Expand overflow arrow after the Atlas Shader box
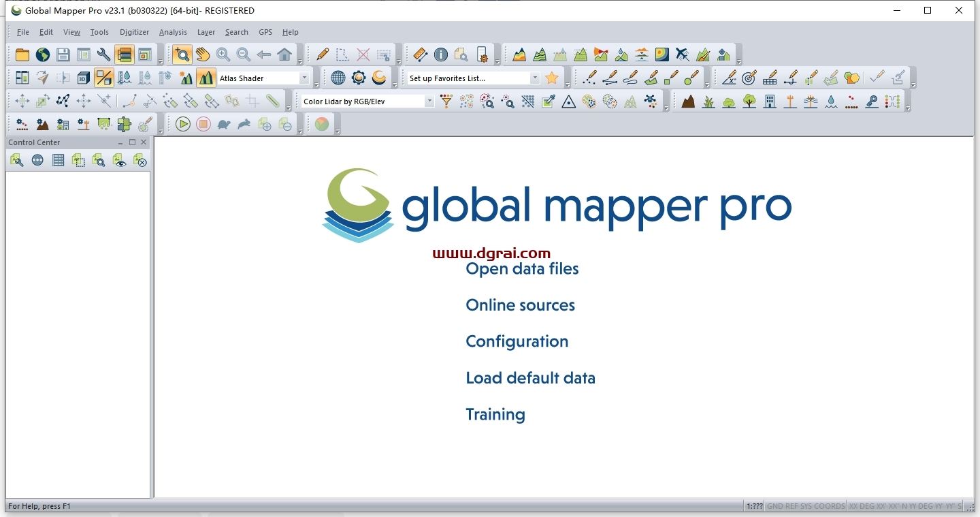Viewport: 980px width, 517px height. (x=316, y=84)
